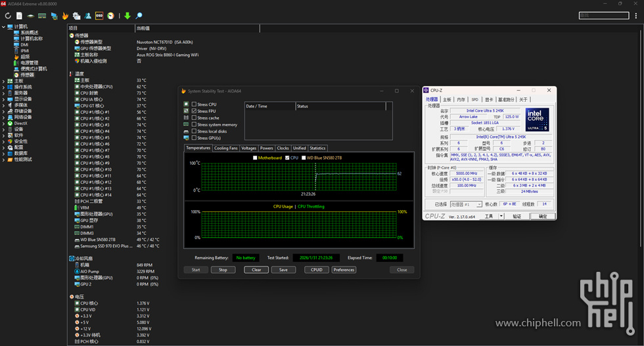Click the search input field at top right

pyautogui.click(x=604, y=15)
